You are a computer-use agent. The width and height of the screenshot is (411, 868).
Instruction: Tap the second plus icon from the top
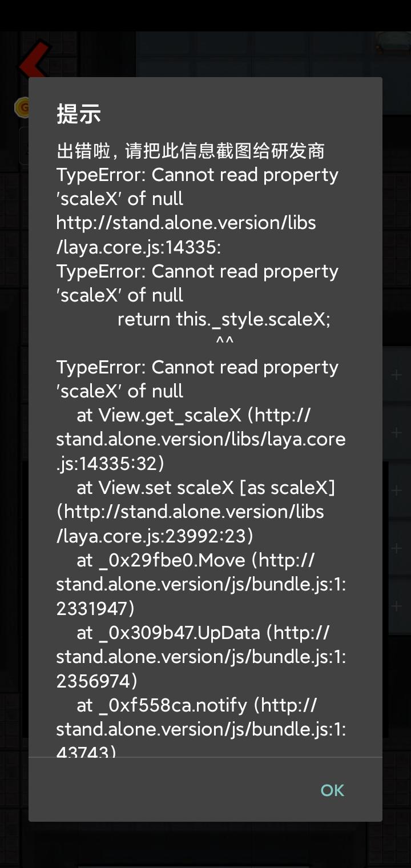(396, 433)
